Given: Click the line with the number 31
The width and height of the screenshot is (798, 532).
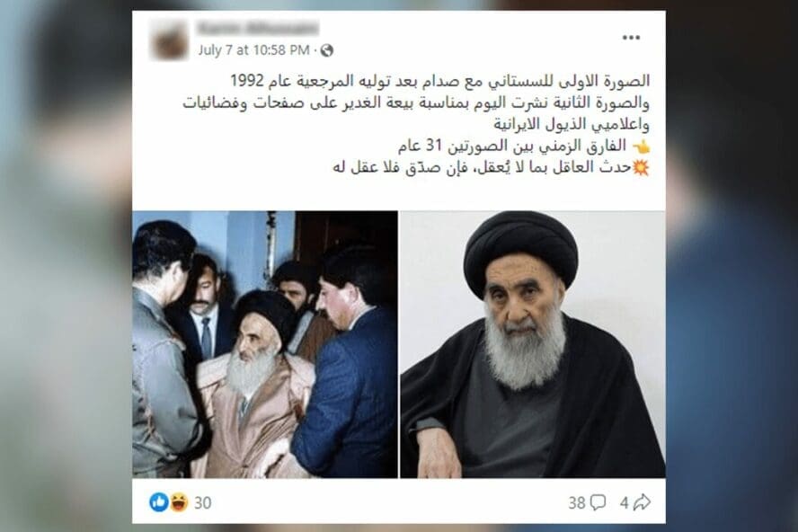Looking at the screenshot, I should [524, 146].
